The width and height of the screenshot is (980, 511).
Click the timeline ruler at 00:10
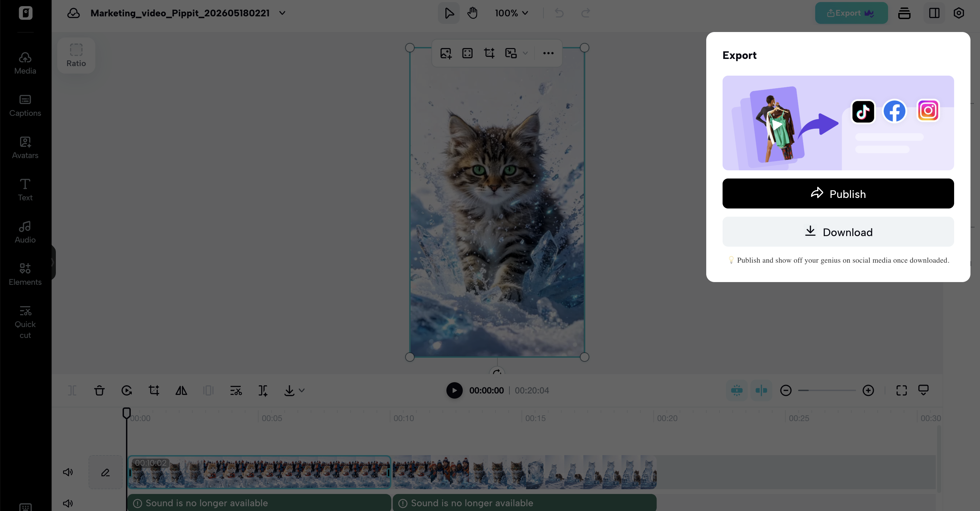[x=404, y=418]
